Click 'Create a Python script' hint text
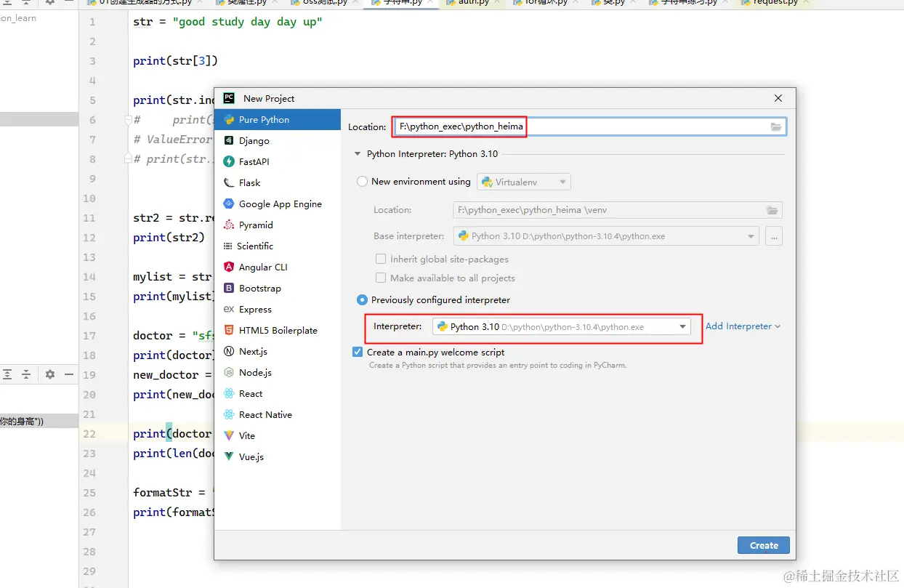Viewport: 904px width, 588px height. (497, 366)
